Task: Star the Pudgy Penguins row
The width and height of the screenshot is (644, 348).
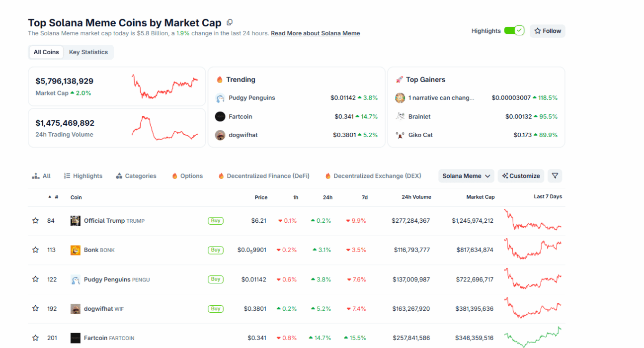Action: tap(35, 279)
